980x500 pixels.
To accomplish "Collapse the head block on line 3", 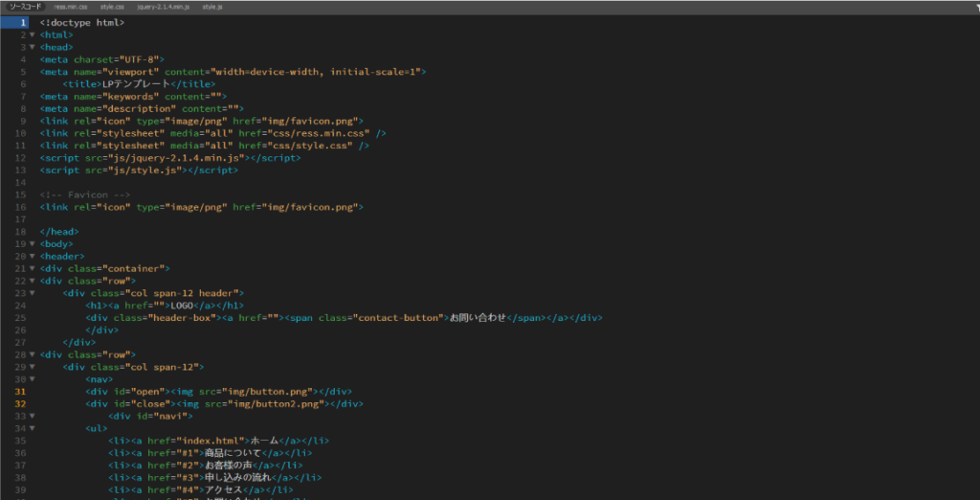I will pyautogui.click(x=32, y=47).
